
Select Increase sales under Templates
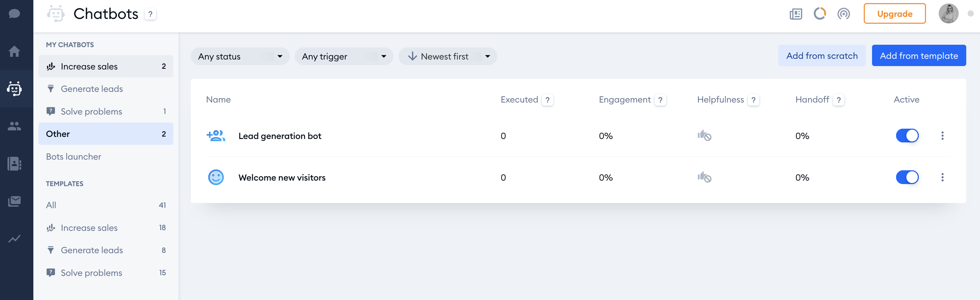106,228
